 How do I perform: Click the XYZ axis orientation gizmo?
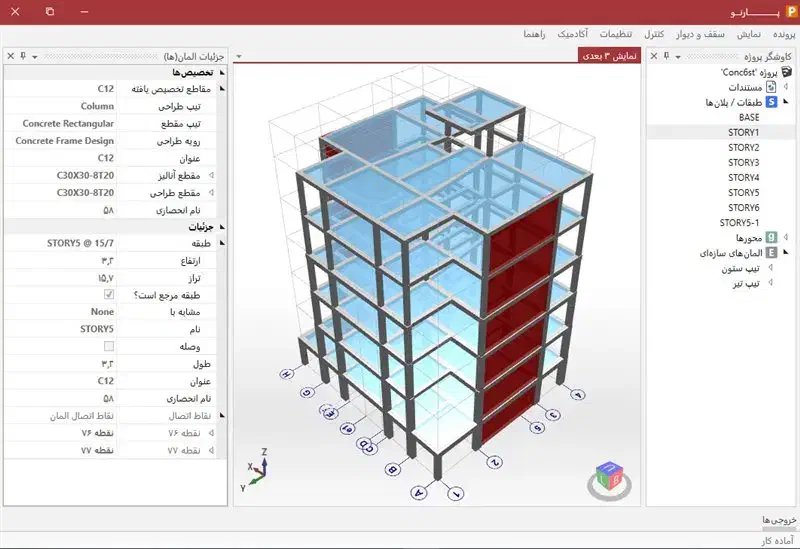tap(254, 471)
